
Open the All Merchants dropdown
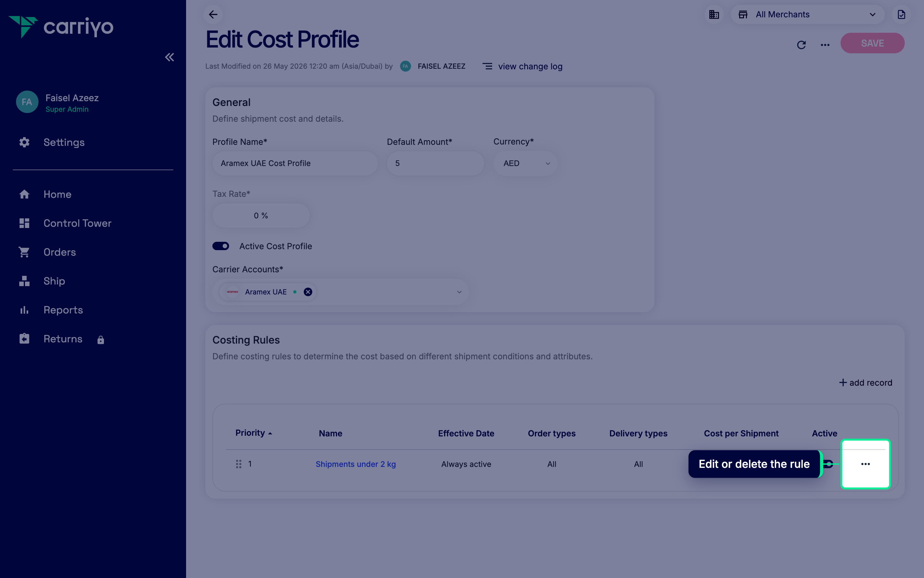pyautogui.click(x=808, y=14)
